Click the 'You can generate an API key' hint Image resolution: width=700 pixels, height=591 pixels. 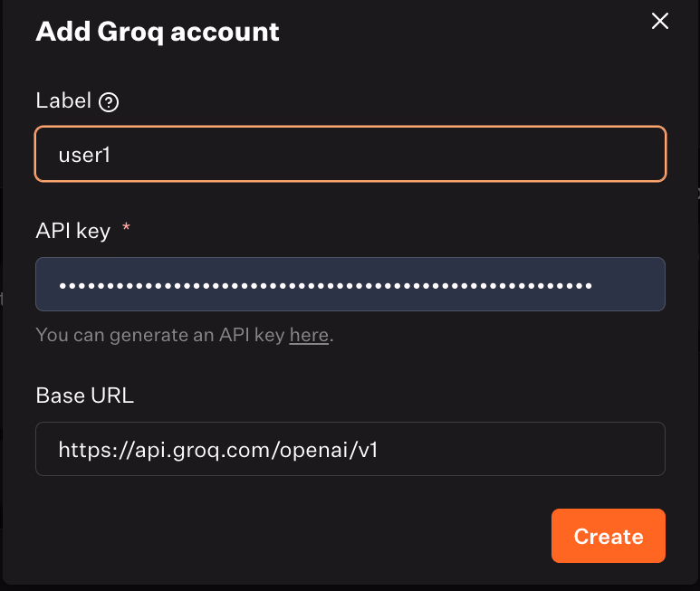pos(161,336)
